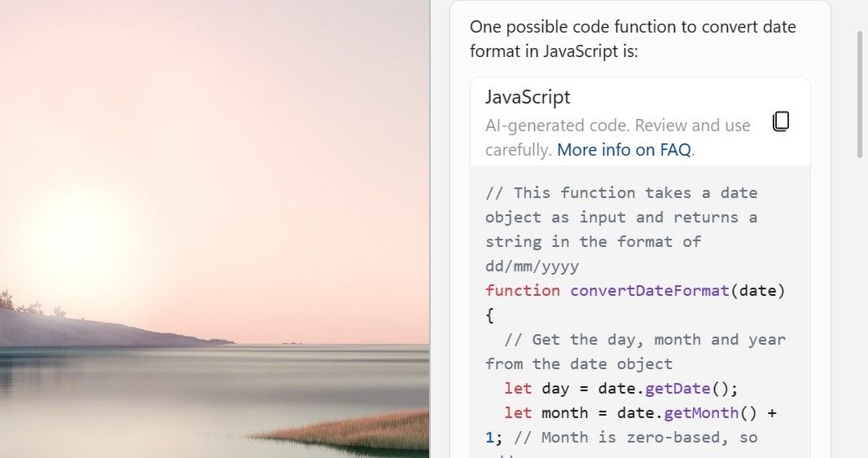Click the 'AI-generated code. Review and use' notice
Viewport: 868px width, 458px height.
click(x=618, y=126)
